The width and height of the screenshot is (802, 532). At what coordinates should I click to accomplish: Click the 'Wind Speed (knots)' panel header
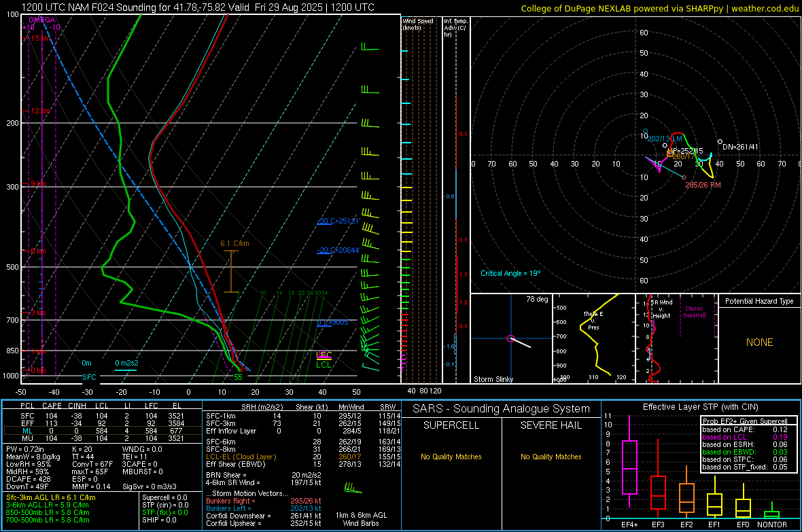418,24
